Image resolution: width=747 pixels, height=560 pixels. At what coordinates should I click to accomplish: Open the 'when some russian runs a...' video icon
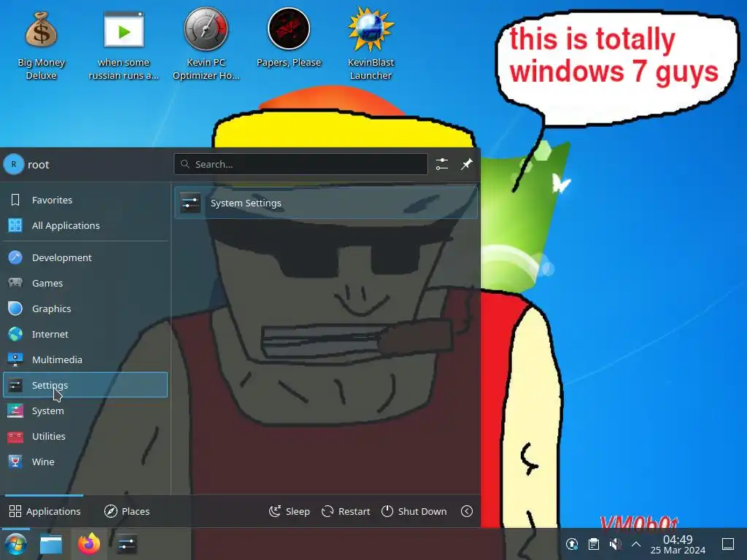point(123,44)
